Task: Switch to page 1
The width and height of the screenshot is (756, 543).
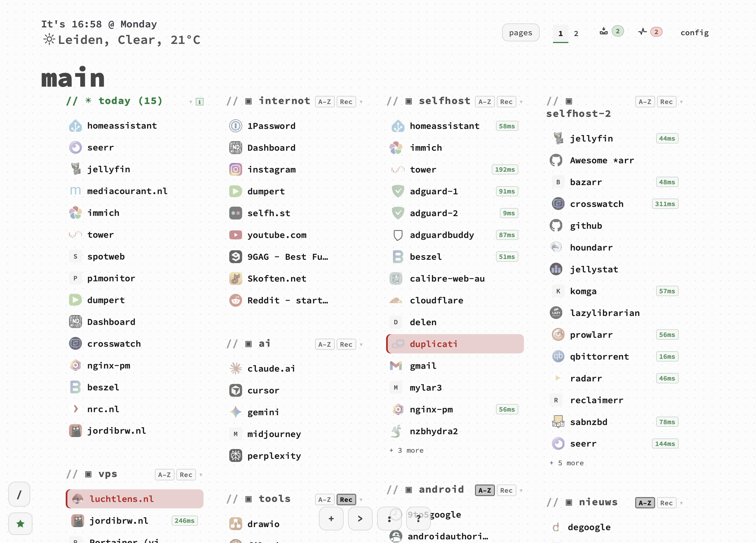Action: click(560, 33)
